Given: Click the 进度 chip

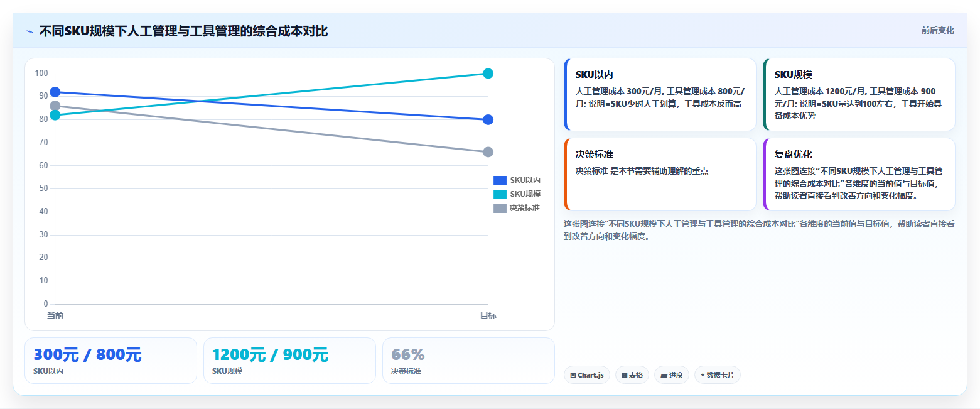Looking at the screenshot, I should 672,375.
